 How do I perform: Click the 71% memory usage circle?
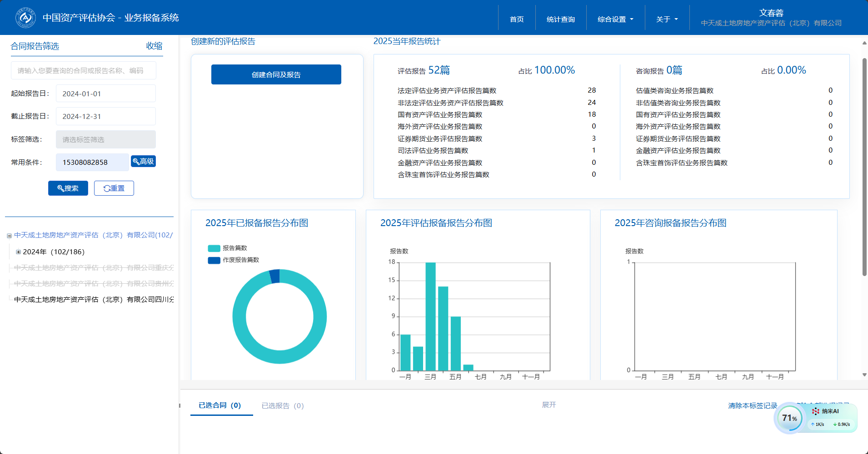click(x=789, y=418)
